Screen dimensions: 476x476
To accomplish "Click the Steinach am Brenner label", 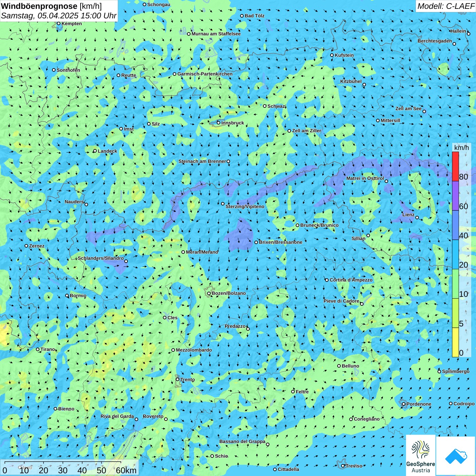I will click(x=202, y=161).
